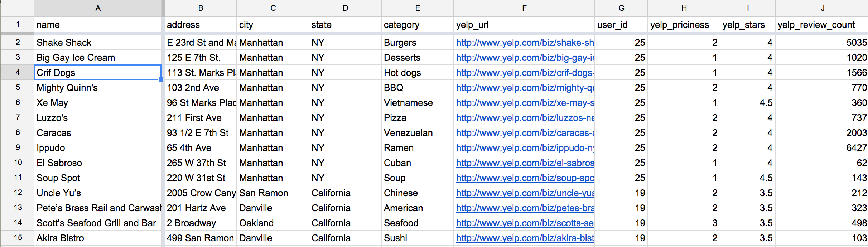Screen dimensions: 868x247
Task: Select column J header
Action: tap(822, 8)
